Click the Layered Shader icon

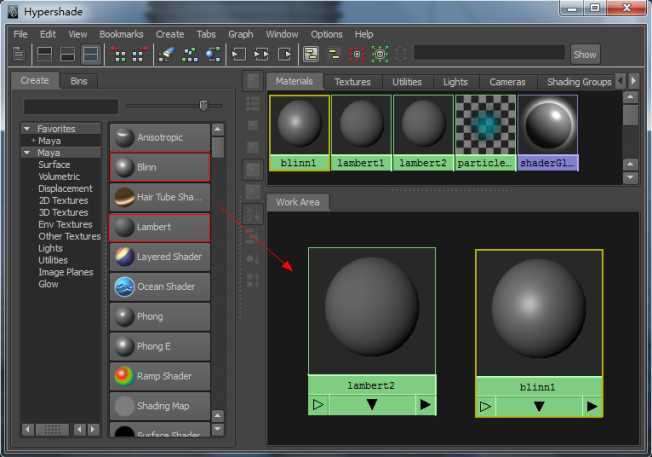pyautogui.click(x=124, y=257)
